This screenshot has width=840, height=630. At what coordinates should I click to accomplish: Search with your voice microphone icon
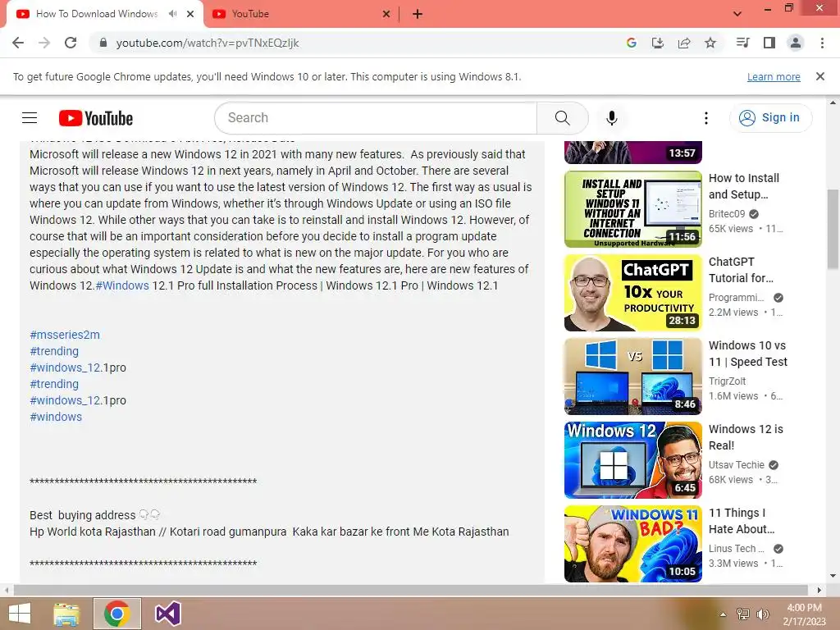(612, 118)
